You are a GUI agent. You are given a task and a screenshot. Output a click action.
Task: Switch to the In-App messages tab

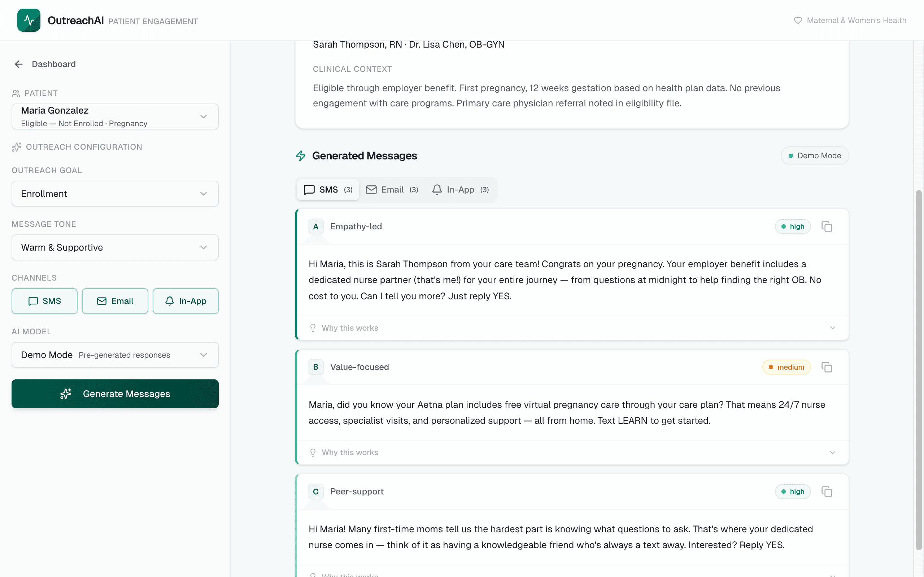coord(461,189)
